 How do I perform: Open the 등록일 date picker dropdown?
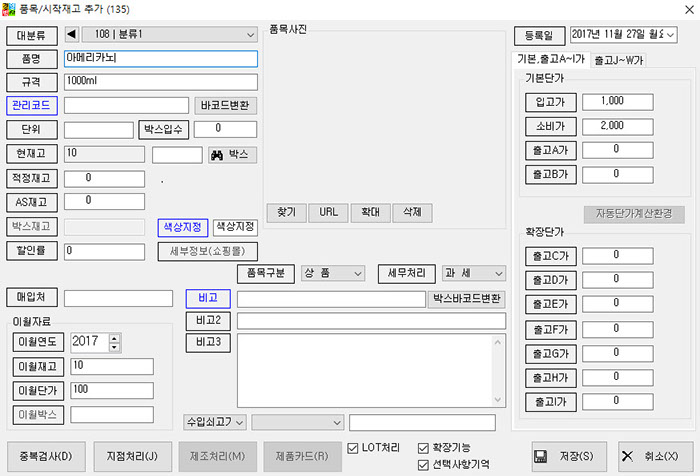click(x=669, y=35)
